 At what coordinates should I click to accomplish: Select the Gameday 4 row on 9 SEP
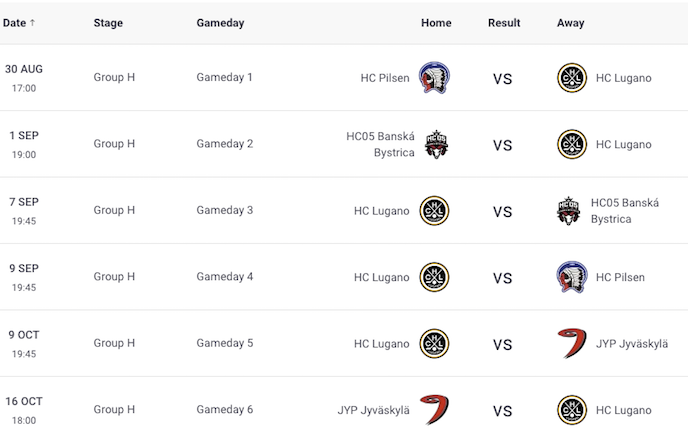224,277
